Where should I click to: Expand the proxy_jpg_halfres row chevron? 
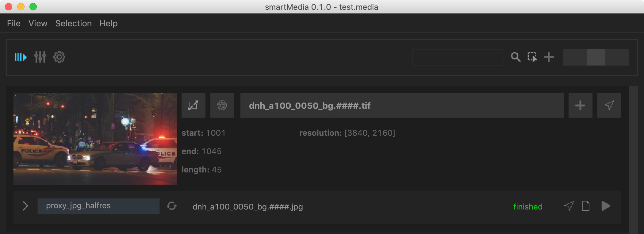(x=25, y=206)
